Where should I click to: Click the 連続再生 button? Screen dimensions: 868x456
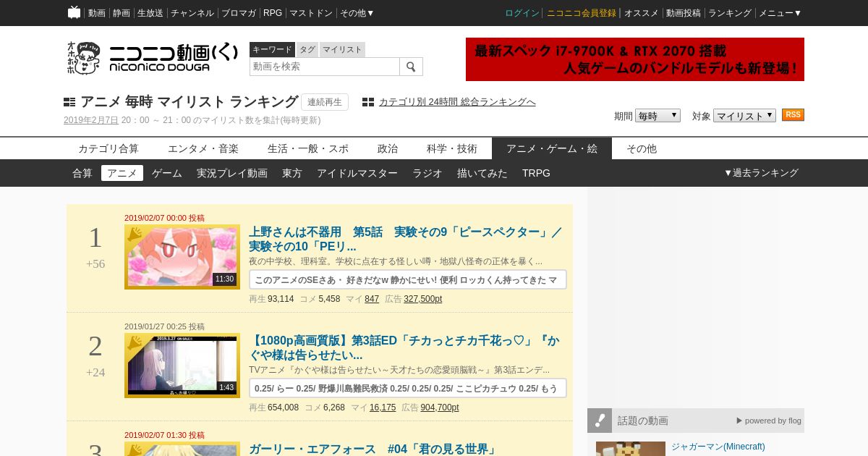tap(325, 102)
